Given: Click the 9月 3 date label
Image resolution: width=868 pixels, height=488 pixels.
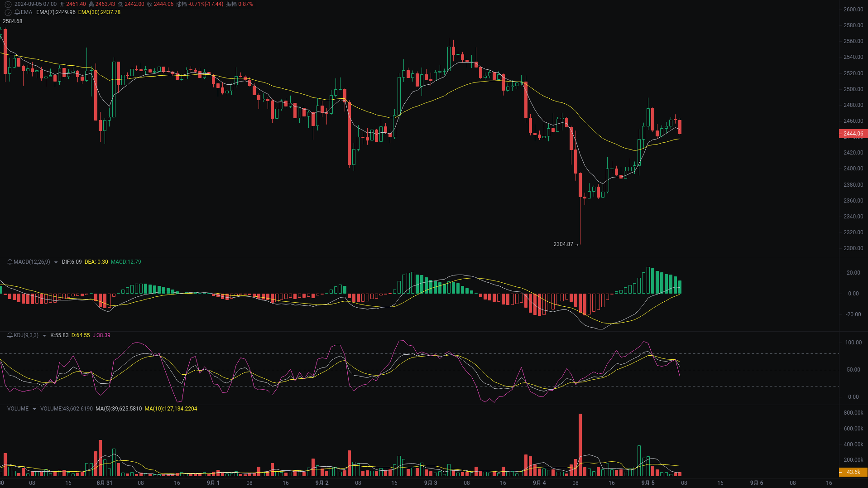Looking at the screenshot, I should (431, 483).
